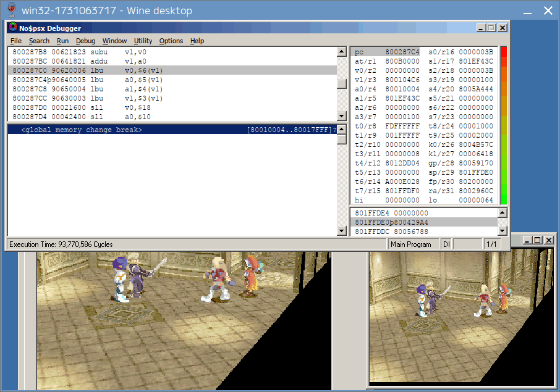
Task: Click the s4/r20 register value 8005A444
Action: (x=476, y=89)
